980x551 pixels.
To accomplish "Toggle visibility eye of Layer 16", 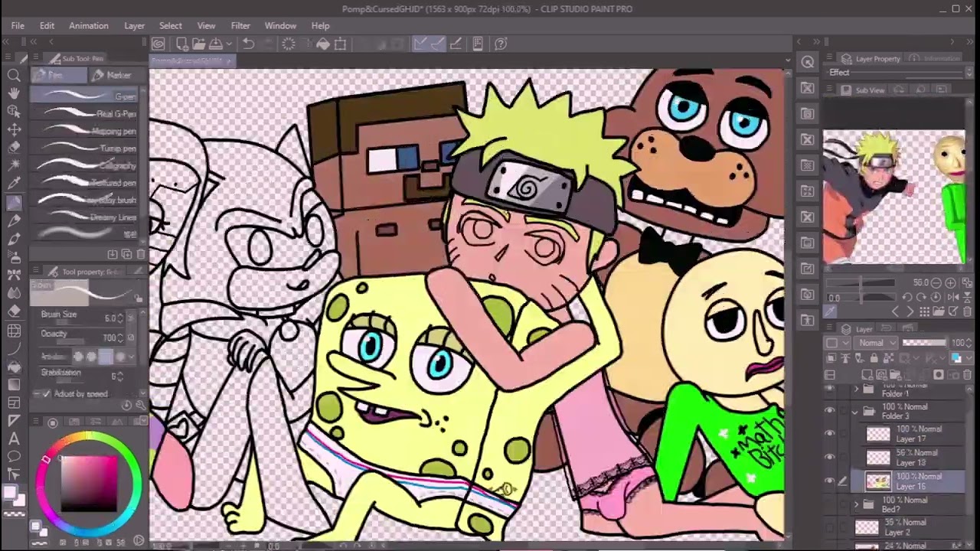I will coord(830,481).
